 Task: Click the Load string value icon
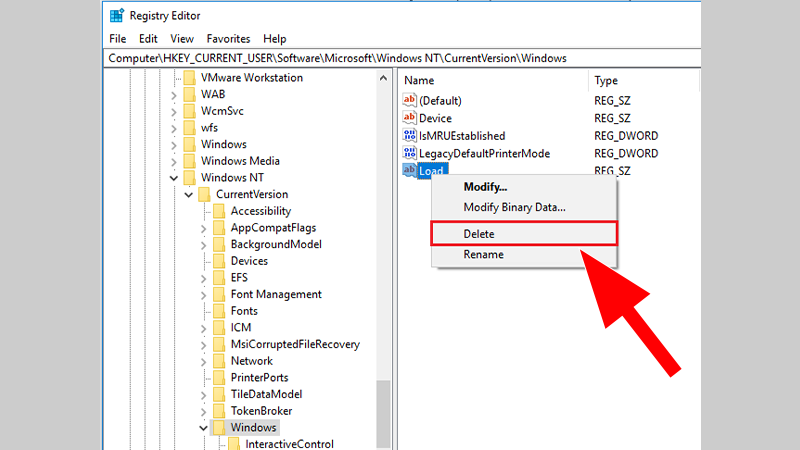click(409, 170)
